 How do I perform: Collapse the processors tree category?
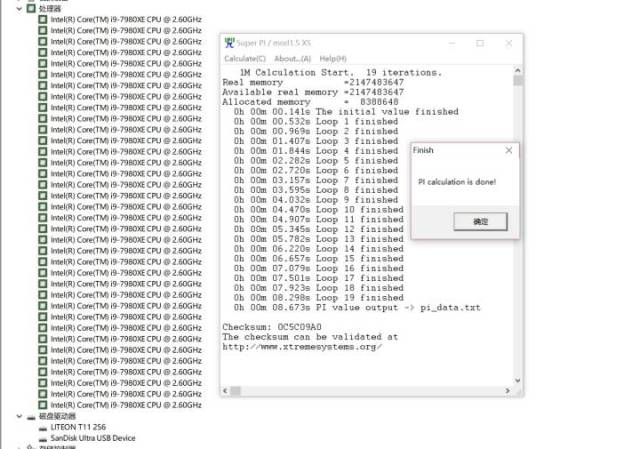[x=19, y=8]
